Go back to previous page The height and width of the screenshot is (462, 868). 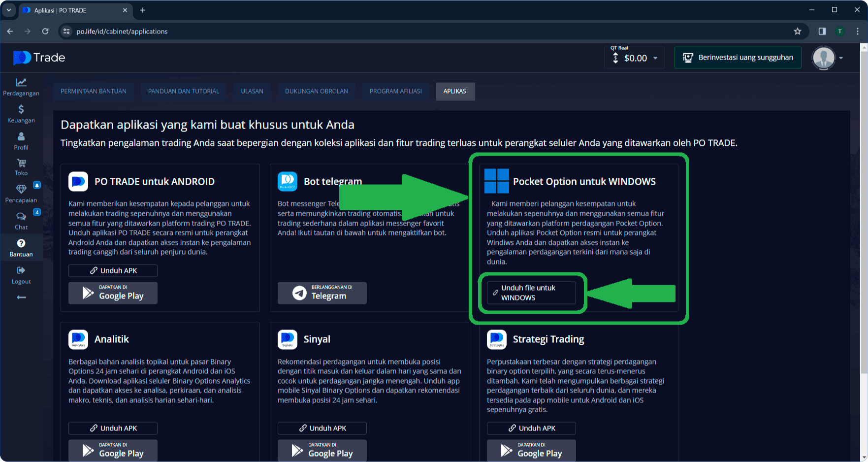click(10, 31)
